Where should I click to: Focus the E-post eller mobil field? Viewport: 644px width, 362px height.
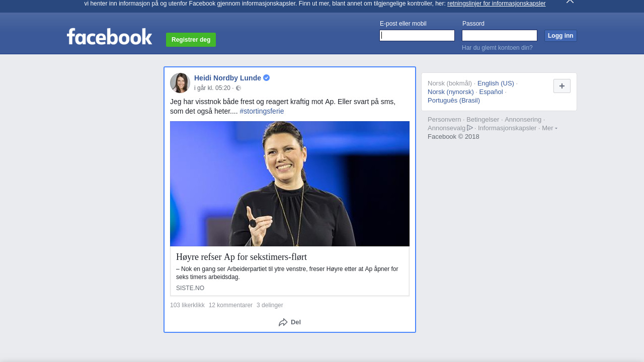point(417,35)
